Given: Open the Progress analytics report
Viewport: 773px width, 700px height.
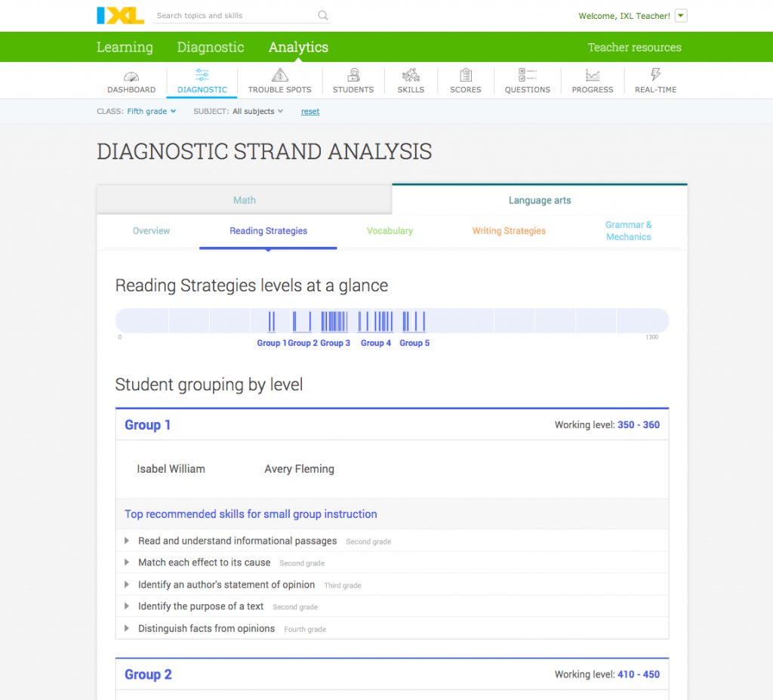Looking at the screenshot, I should (x=592, y=80).
